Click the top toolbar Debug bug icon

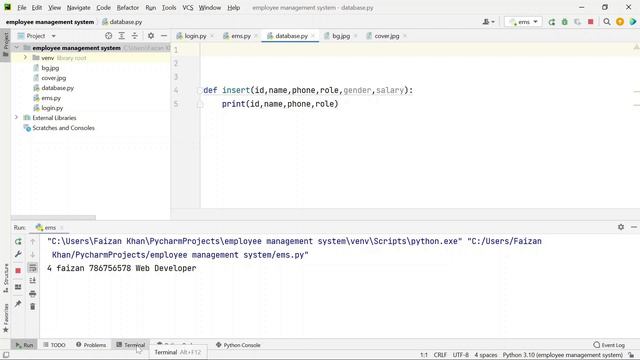[x=565, y=22]
